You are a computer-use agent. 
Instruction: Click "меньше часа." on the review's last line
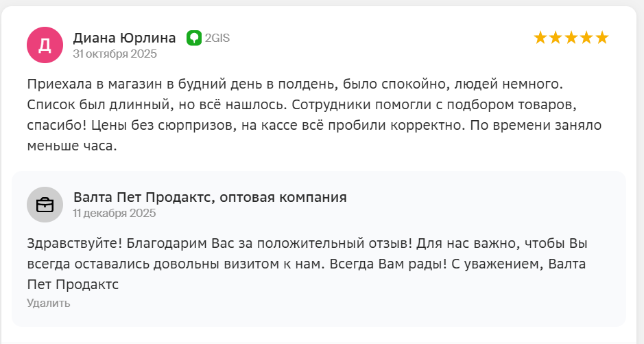[x=73, y=147]
